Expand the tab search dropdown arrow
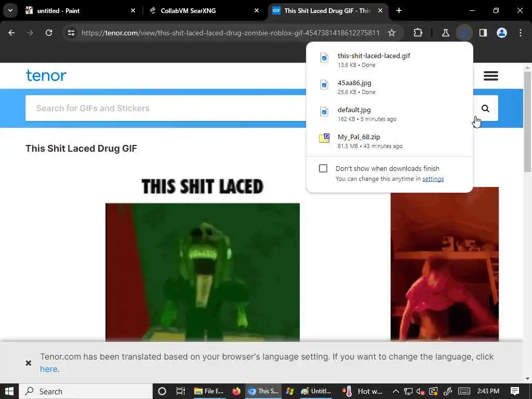 (x=10, y=10)
